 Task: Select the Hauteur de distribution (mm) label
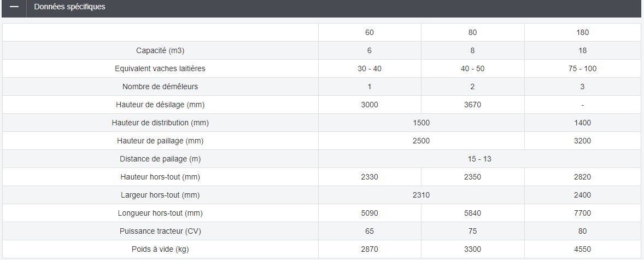pos(160,123)
